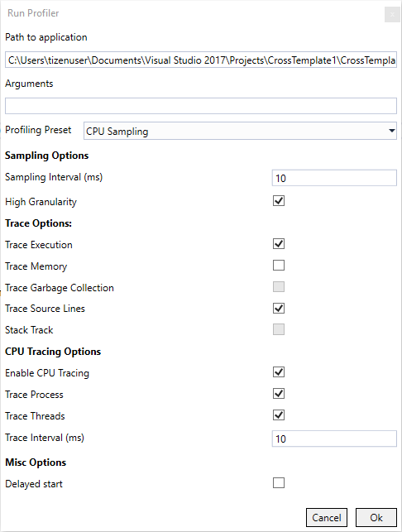Click the Sampling Options heading
402x532 pixels.
click(47, 156)
